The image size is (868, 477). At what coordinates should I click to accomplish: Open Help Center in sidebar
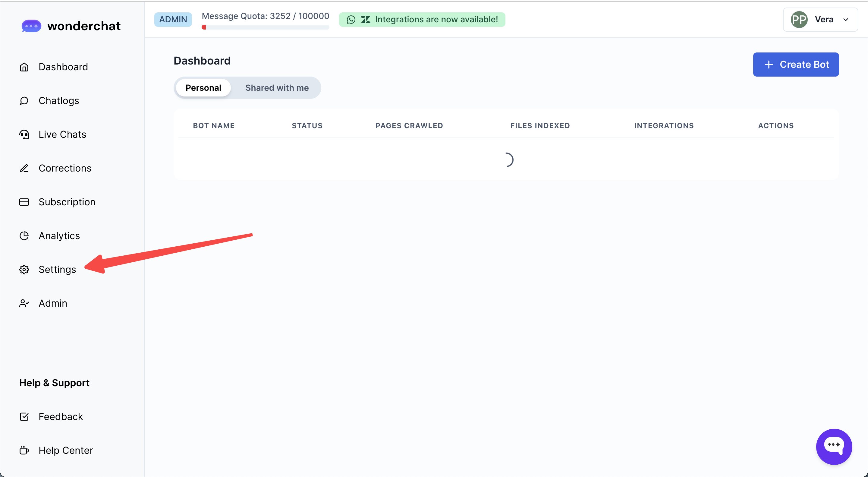click(65, 450)
